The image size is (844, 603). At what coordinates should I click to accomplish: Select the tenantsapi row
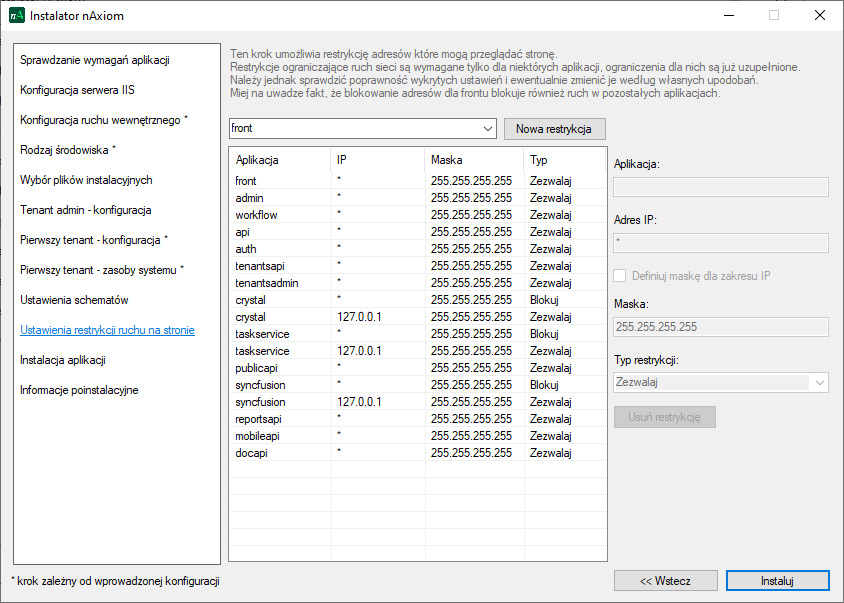tap(418, 266)
